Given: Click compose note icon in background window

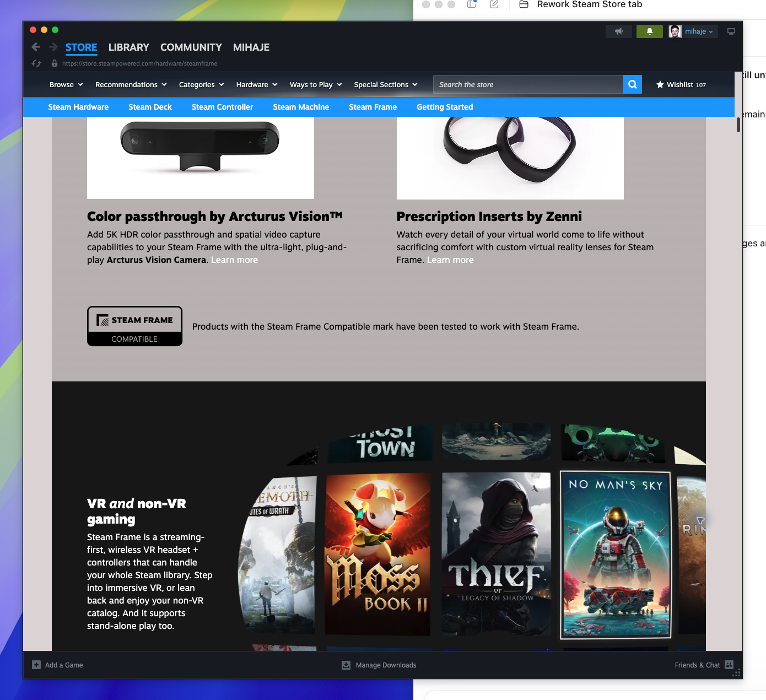Looking at the screenshot, I should click(x=494, y=4).
